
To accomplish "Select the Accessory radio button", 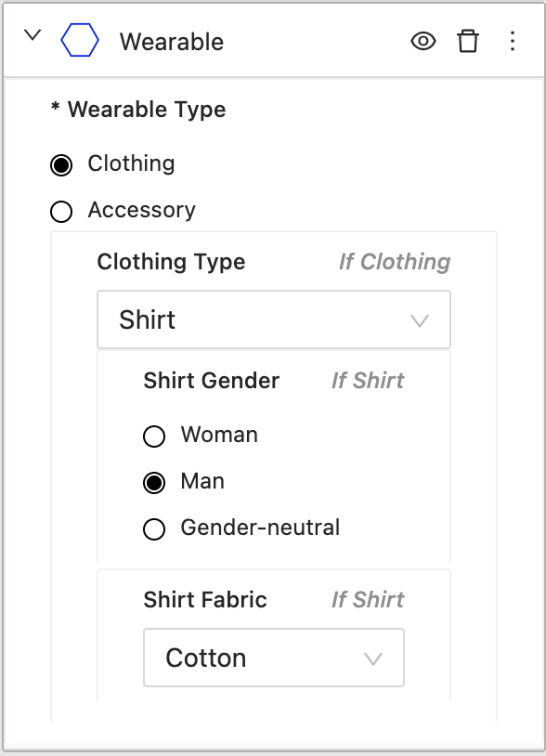I will point(61,212).
